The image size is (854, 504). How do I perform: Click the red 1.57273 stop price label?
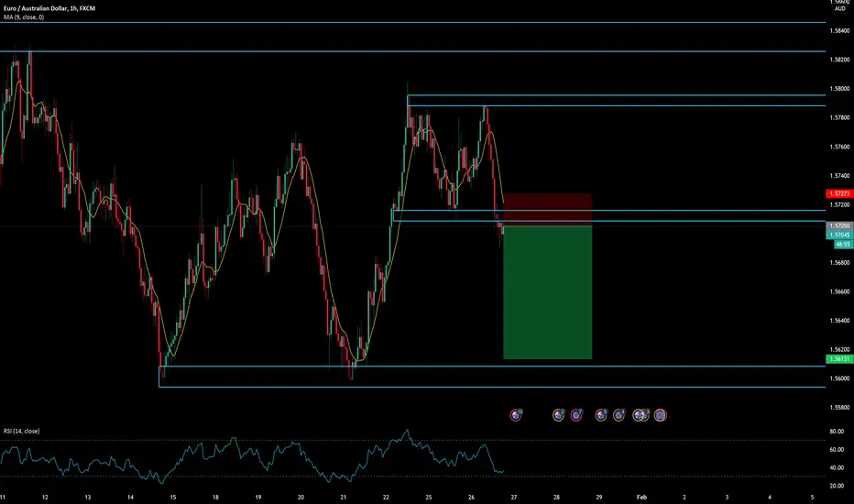click(x=839, y=193)
